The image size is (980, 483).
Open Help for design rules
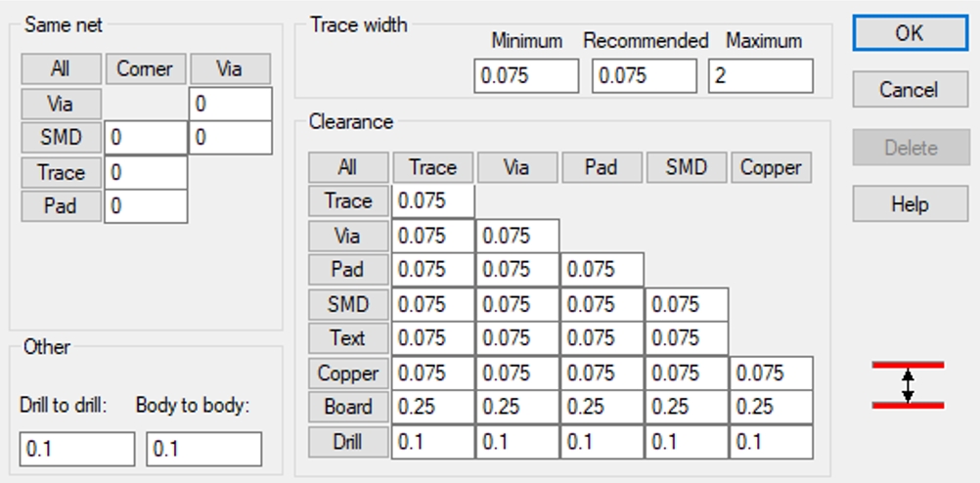[909, 204]
